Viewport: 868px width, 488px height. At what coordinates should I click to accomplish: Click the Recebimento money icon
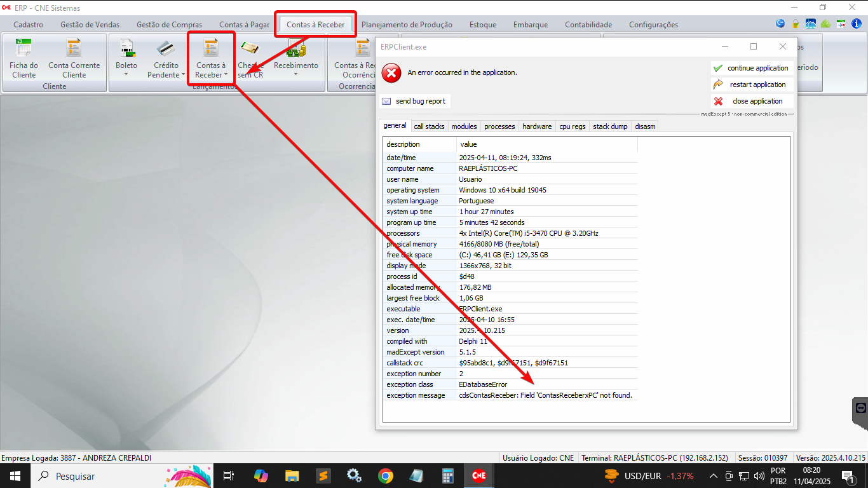296,49
